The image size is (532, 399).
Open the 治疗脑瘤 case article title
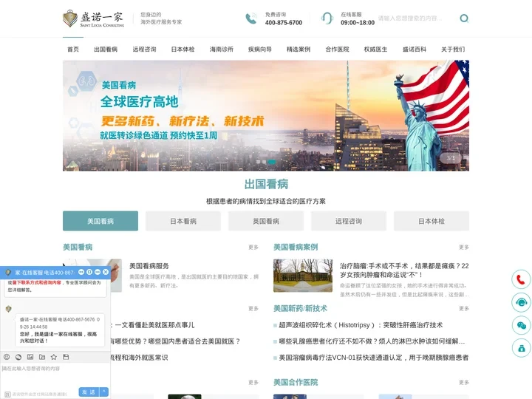pos(404,270)
